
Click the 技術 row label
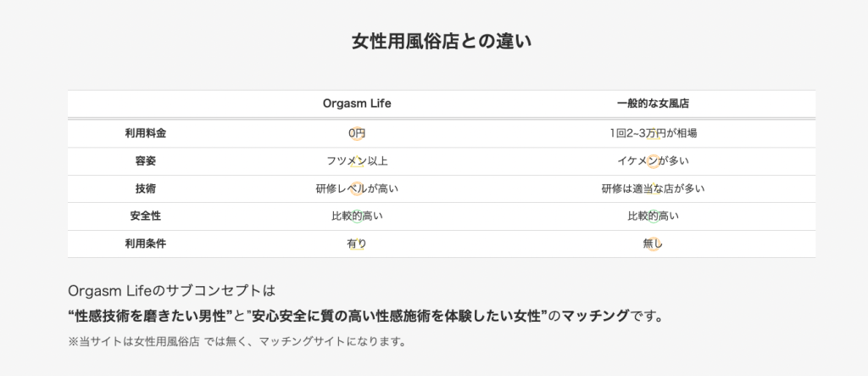145,188
